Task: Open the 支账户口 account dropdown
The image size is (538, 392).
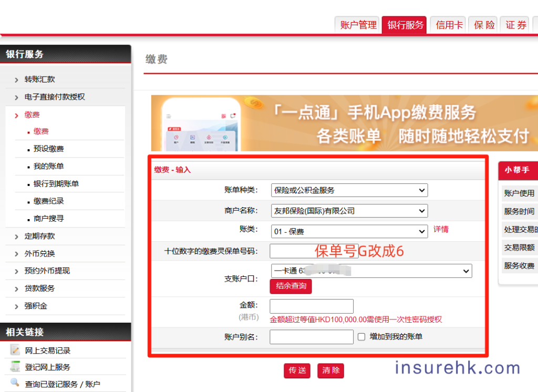Action: 371,271
